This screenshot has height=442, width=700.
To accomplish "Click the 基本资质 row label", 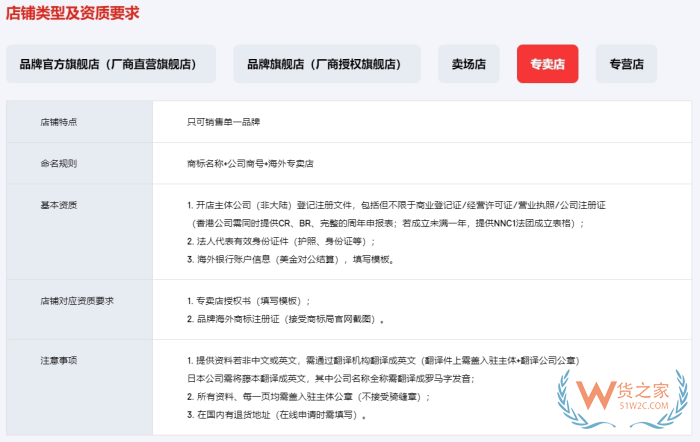I will pos(58,205).
